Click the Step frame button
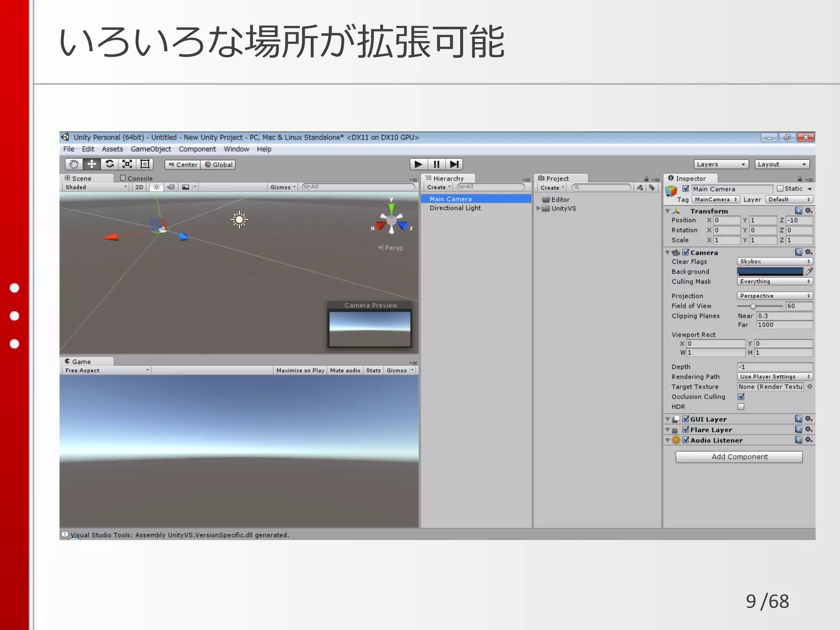 (x=454, y=164)
